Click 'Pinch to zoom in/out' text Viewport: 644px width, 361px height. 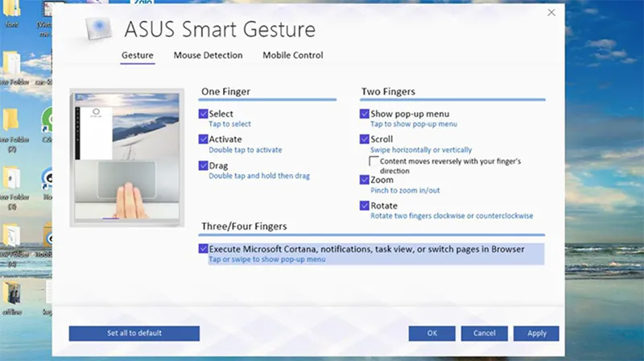point(405,190)
